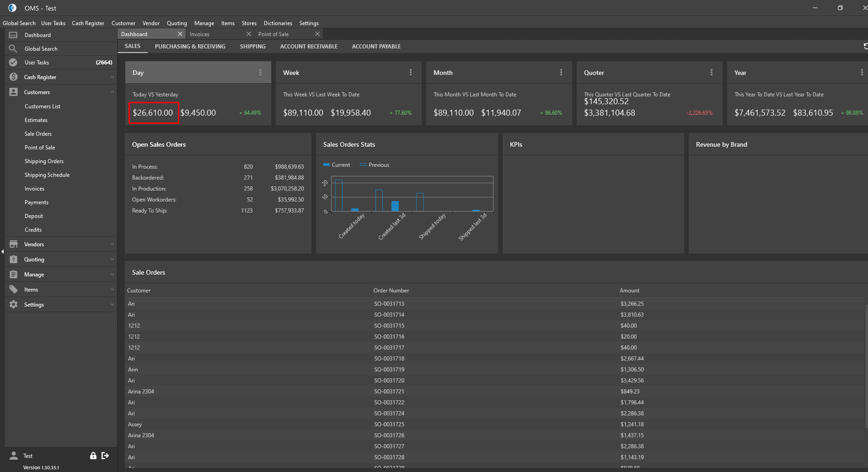868x472 pixels.
Task: Open the Quoter card options menu
Action: tap(712, 73)
